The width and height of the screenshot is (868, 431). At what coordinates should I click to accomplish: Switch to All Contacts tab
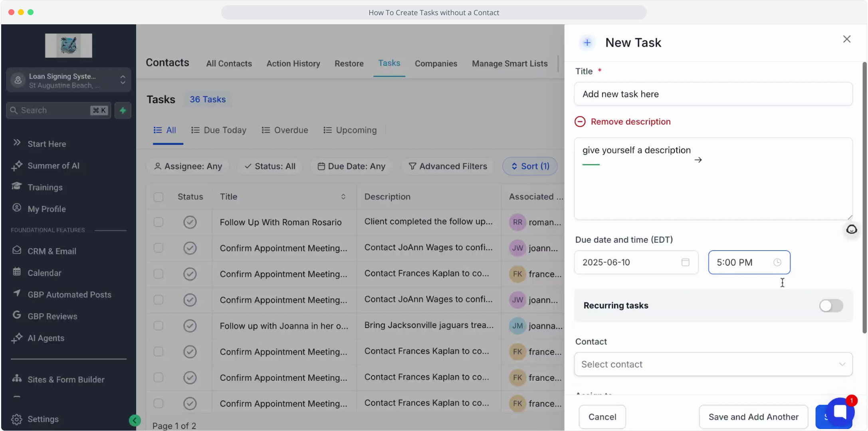tap(229, 64)
